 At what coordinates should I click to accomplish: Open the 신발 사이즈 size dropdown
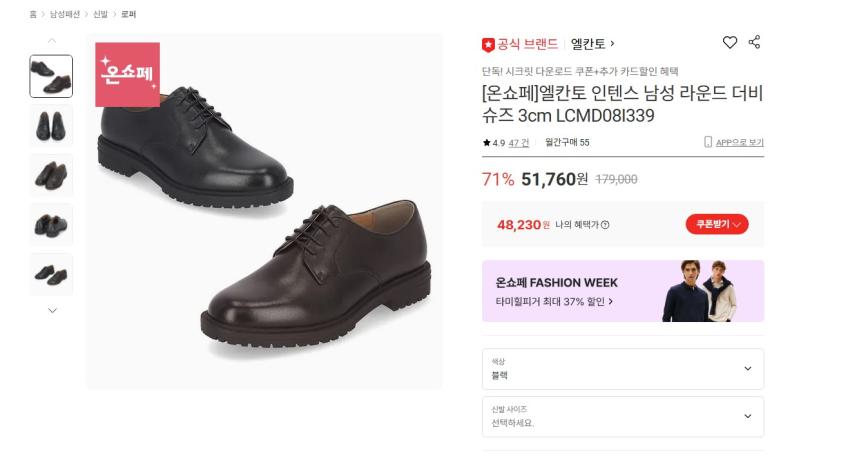[622, 416]
